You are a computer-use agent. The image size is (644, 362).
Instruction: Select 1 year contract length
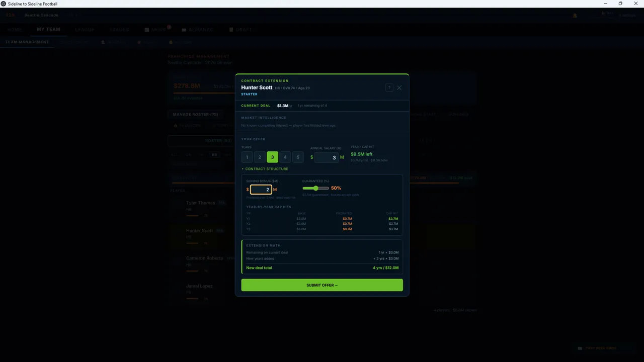(x=247, y=157)
